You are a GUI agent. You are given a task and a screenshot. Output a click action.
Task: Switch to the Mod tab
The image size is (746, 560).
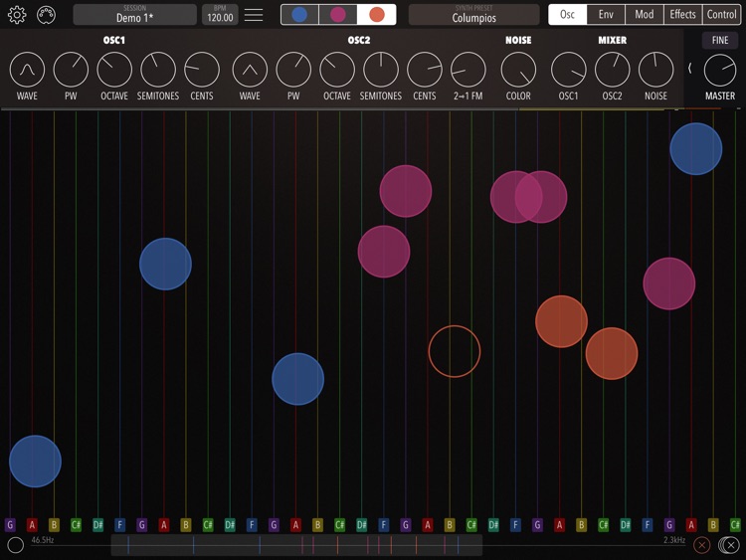[x=645, y=15]
